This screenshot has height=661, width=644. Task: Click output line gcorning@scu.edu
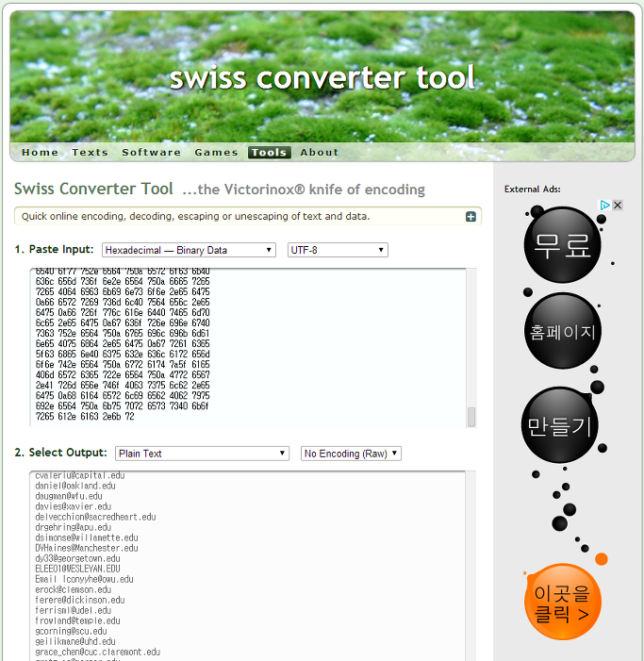[x=72, y=631]
